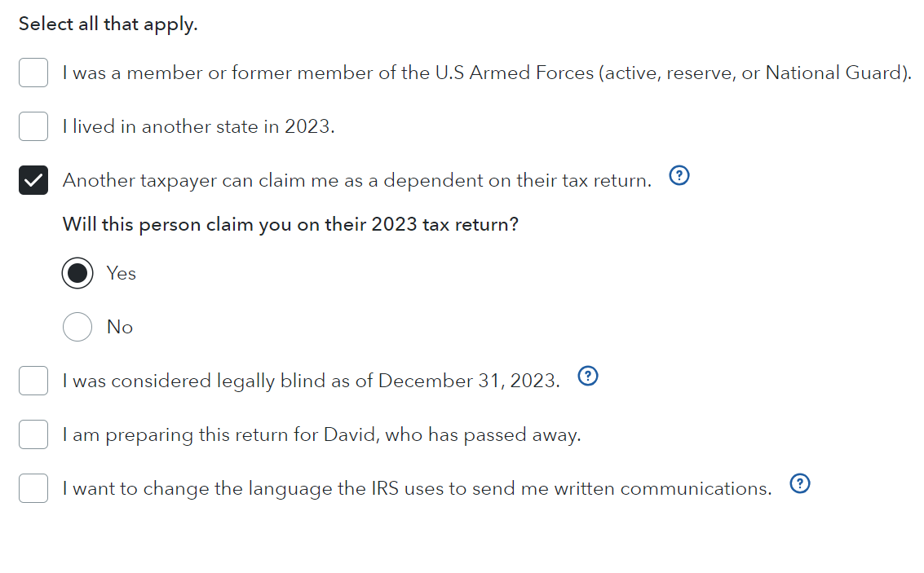This screenshot has width=924, height=573.
Task: Click the Armed Forces option label text
Action: click(x=487, y=73)
